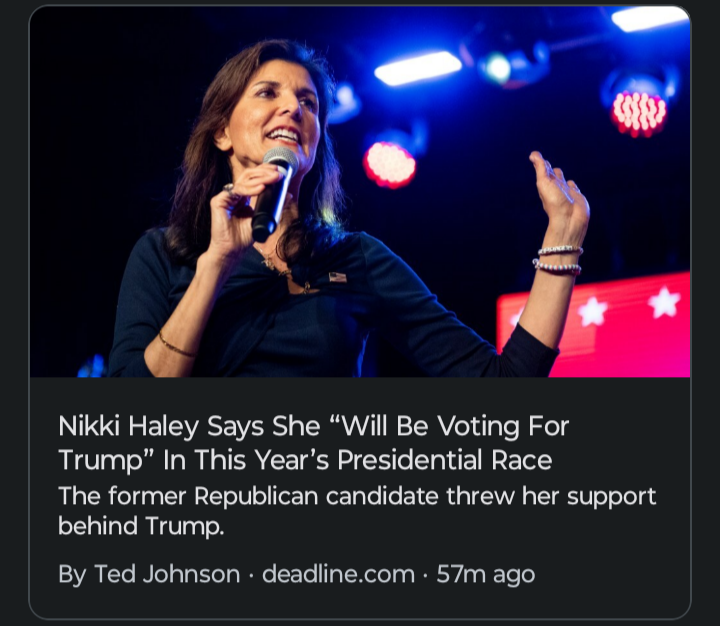
Task: Click the thin bracelet on the lower left wrist
Action: pyautogui.click(x=177, y=345)
